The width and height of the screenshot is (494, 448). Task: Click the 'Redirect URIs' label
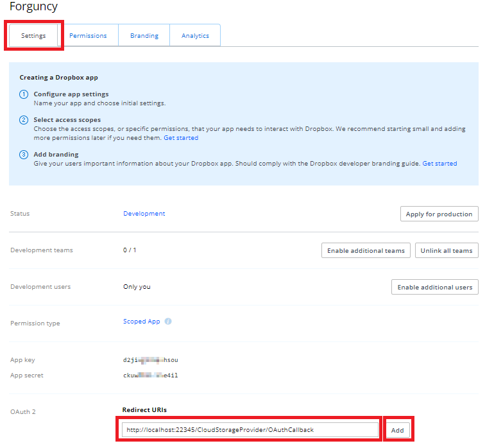click(x=144, y=410)
